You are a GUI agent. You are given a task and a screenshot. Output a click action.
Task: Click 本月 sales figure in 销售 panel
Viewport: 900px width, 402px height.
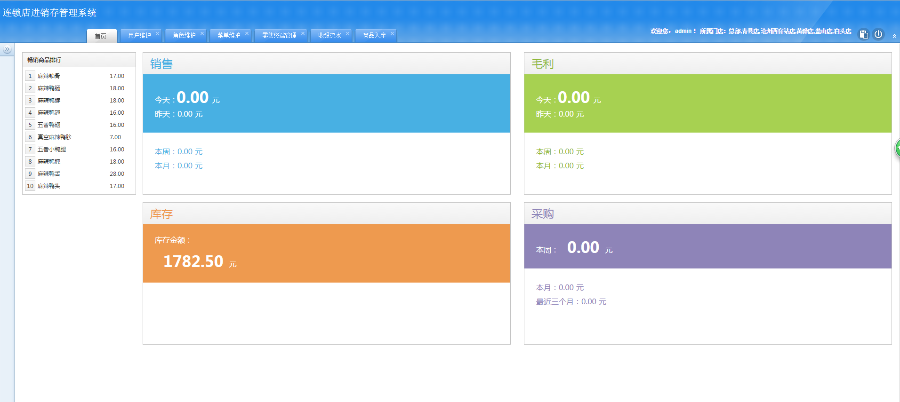(x=190, y=165)
